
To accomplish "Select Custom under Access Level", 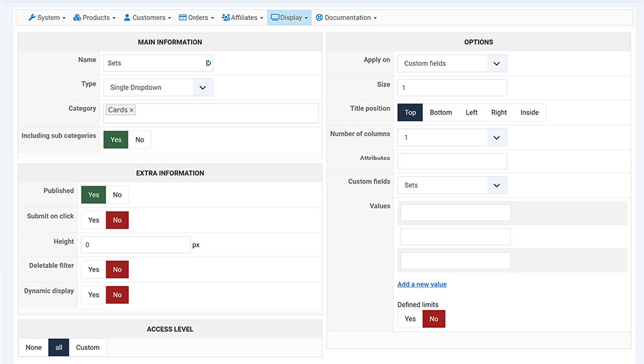I will click(x=88, y=347).
